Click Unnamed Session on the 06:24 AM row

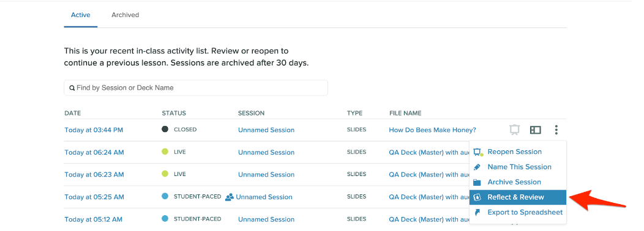point(266,152)
